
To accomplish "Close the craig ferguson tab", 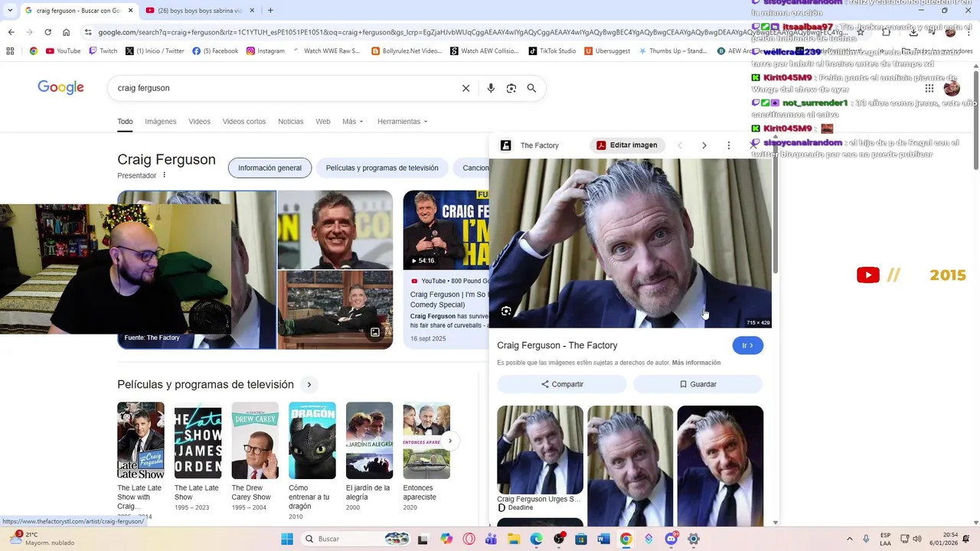I will click(130, 11).
